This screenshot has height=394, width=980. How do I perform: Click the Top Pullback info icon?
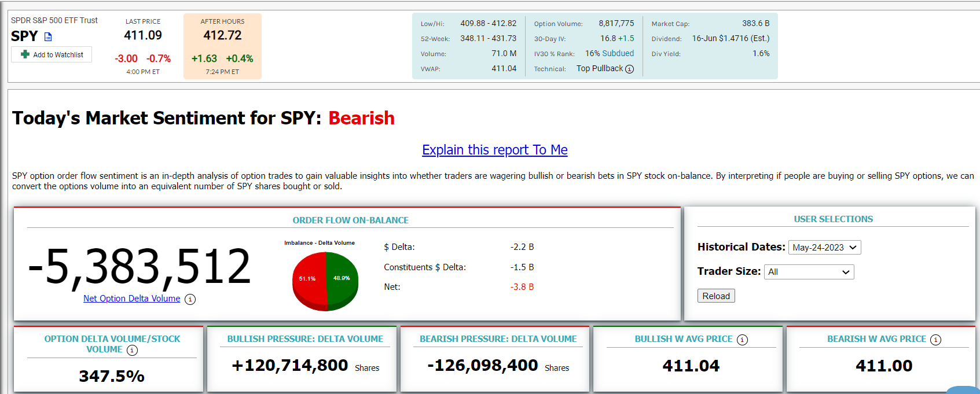click(x=630, y=69)
